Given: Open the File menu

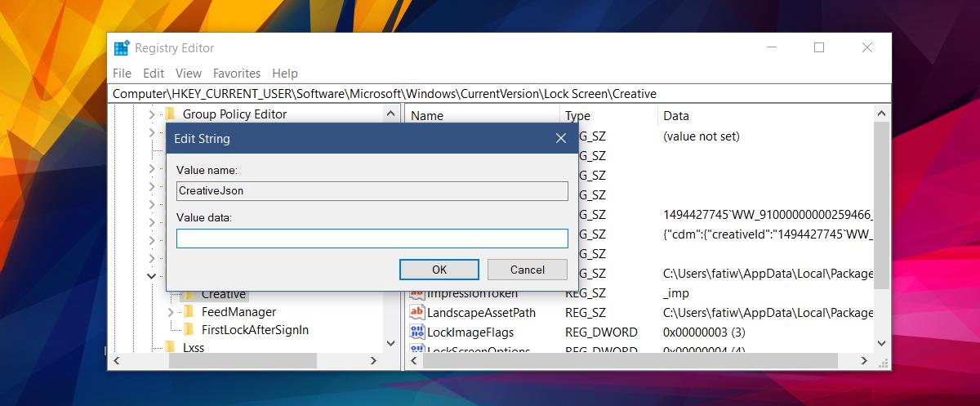Looking at the screenshot, I should click(x=122, y=74).
